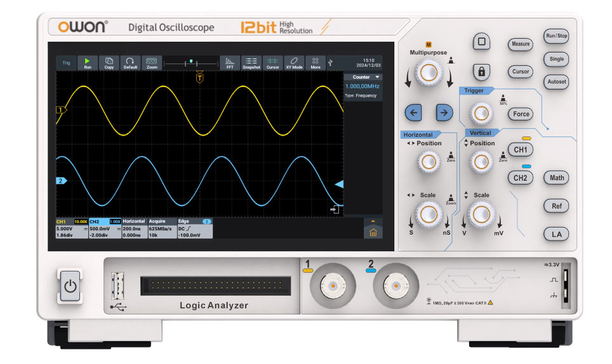Screen dimensions: 612x364
Task: Touch the channel 2 BNC input
Action: [396, 285]
